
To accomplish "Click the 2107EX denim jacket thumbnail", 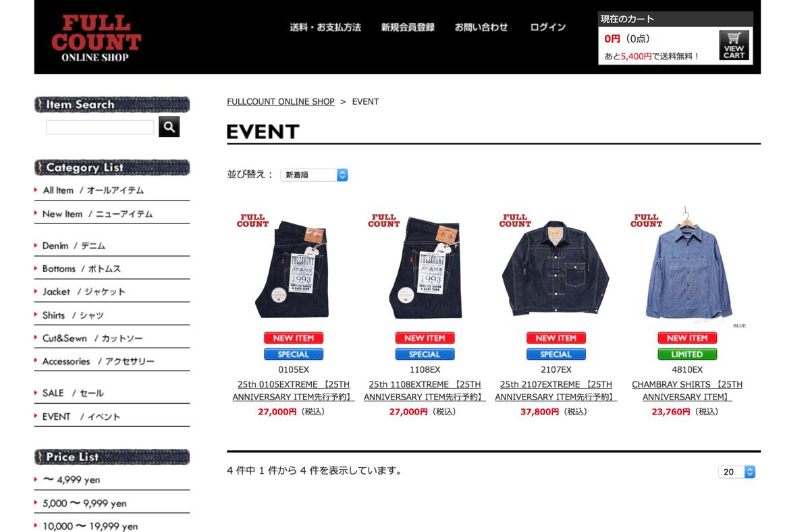I will [556, 268].
